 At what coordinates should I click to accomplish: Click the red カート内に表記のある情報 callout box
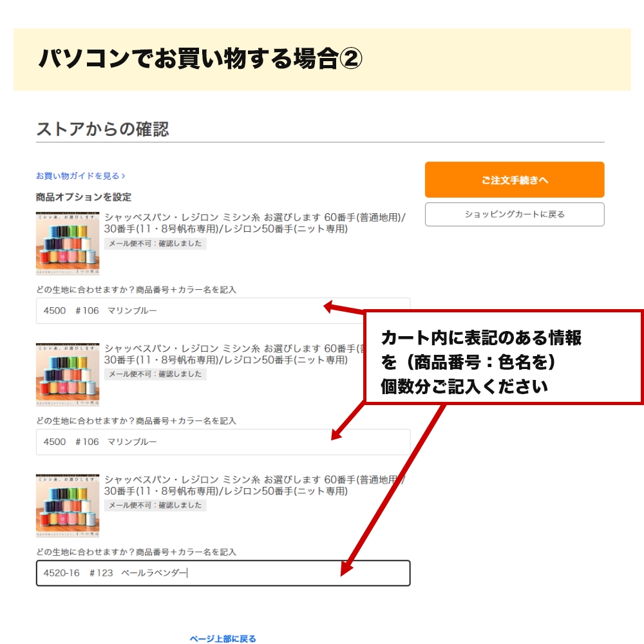[x=504, y=357]
